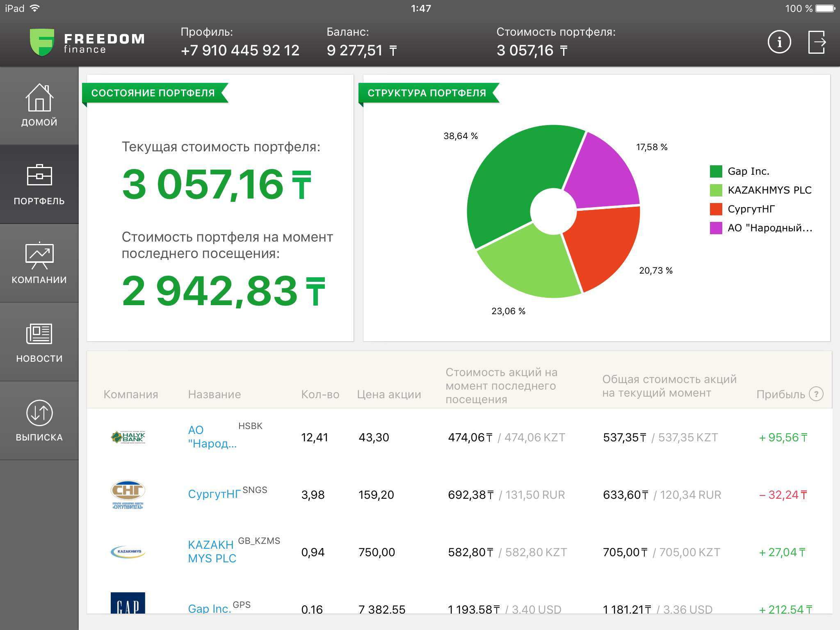Tap the GB_KZMS ticker label
840x630 pixels.
(259, 541)
